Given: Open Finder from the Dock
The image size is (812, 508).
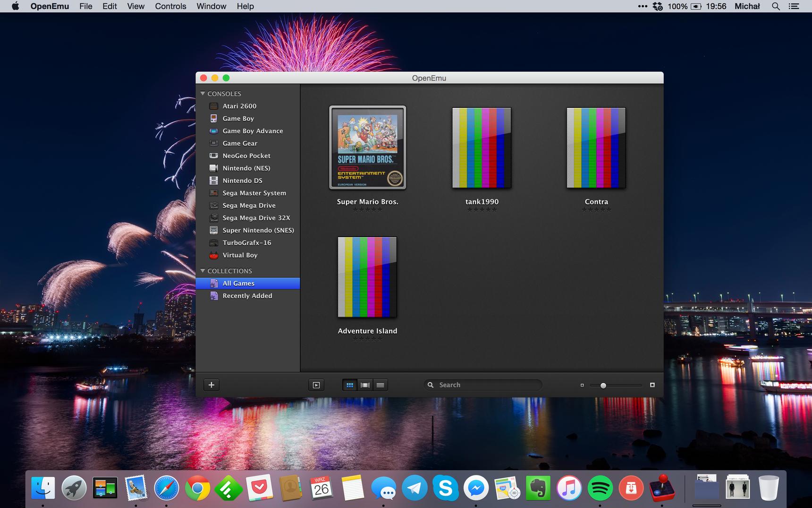Looking at the screenshot, I should [43, 488].
